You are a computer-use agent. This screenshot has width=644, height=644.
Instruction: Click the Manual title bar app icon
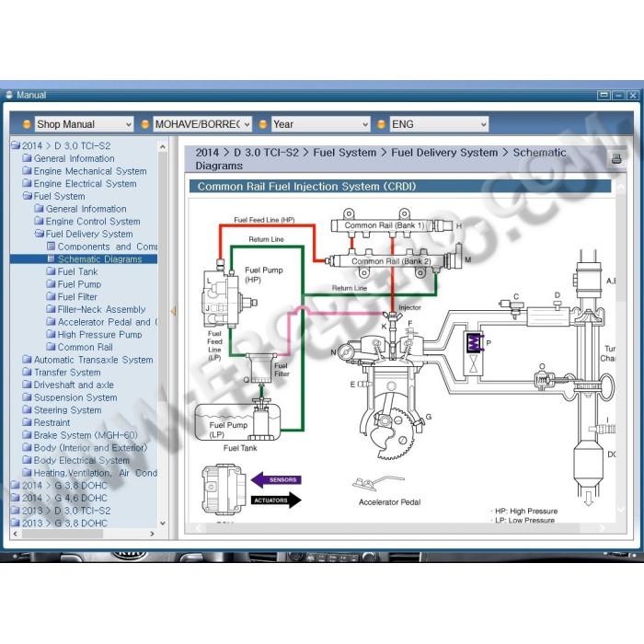pyautogui.click(x=9, y=95)
